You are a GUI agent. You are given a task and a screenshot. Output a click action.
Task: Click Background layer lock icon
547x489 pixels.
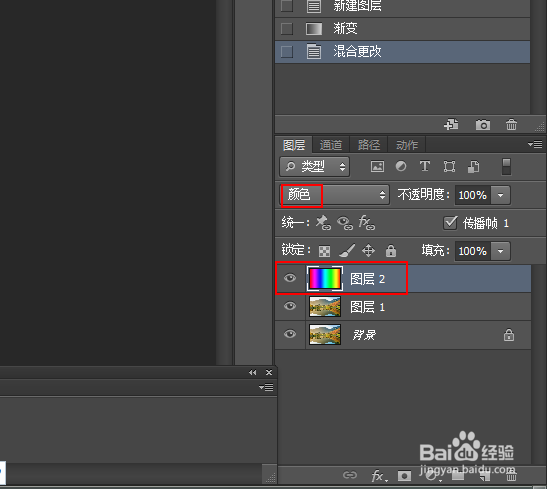point(509,335)
